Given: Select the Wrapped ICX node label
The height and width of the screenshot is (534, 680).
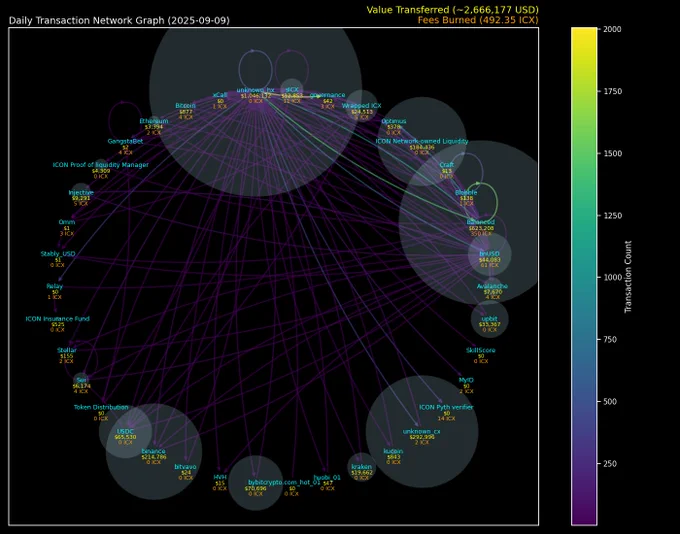Looking at the screenshot, I should point(361,105).
